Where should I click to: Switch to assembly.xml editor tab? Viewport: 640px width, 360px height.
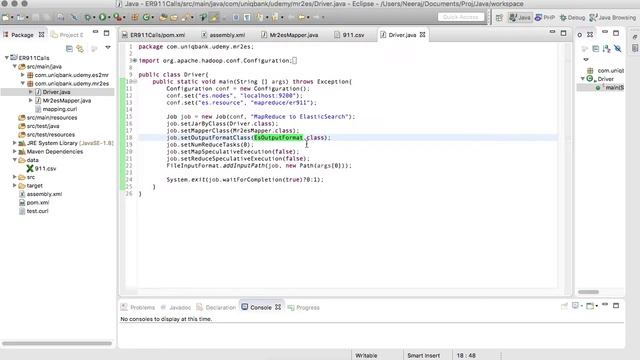223,35
